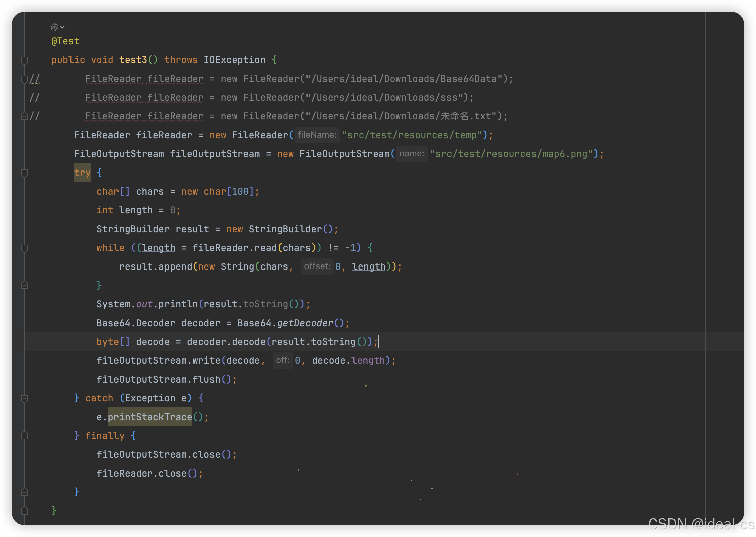756x537 pixels.
Task: Click the off: hint in the fileOutputStream.write call
Action: click(x=283, y=360)
